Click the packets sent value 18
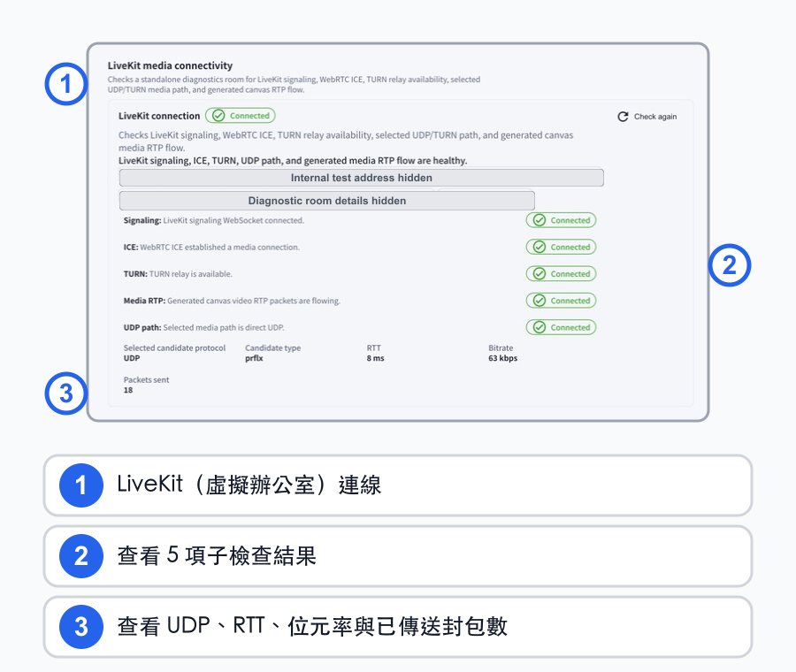796x672 pixels. 128,390
